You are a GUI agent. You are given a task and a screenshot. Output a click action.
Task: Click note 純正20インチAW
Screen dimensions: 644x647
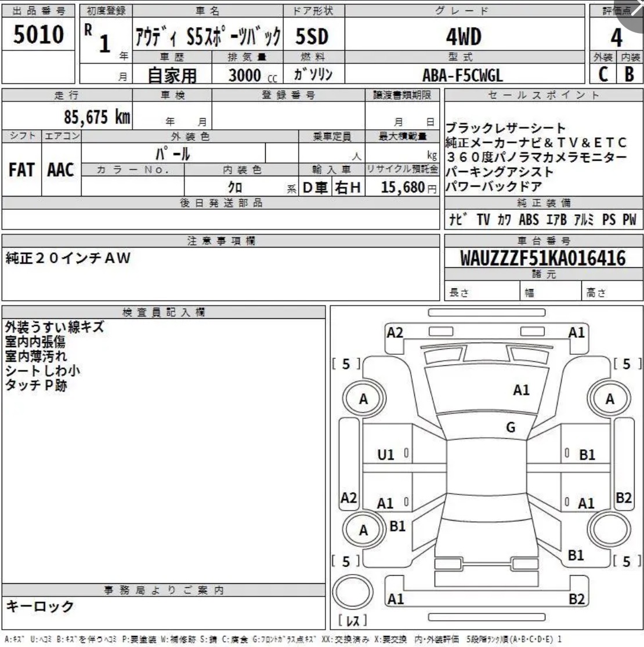click(x=68, y=259)
